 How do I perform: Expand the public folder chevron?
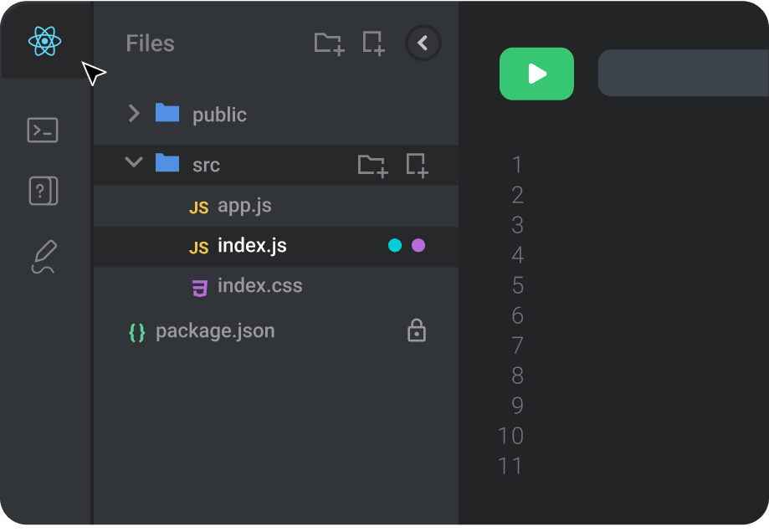click(134, 114)
